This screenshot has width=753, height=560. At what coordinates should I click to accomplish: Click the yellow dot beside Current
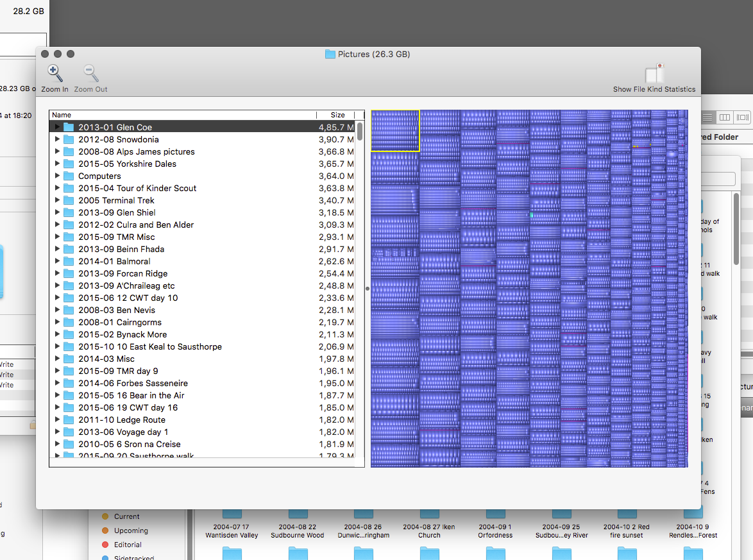[x=105, y=516]
